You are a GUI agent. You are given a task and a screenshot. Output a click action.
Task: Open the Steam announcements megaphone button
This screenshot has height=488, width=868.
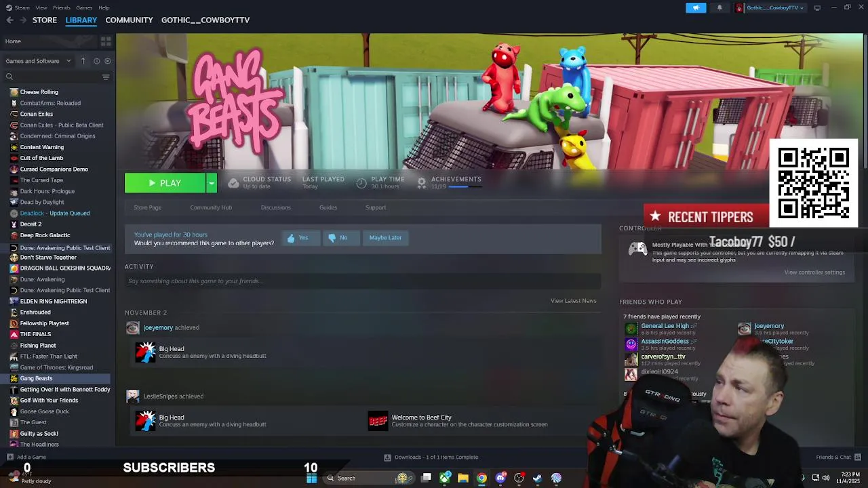[696, 7]
